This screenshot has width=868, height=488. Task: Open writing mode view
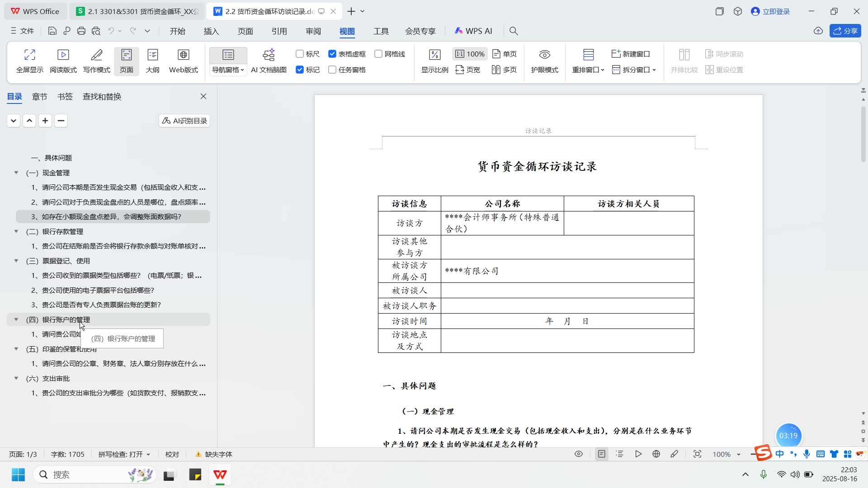click(96, 61)
